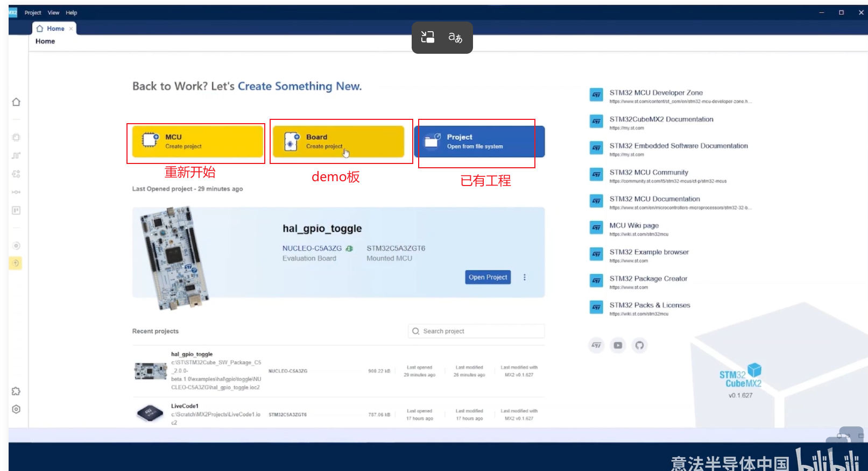Click the translate overlay icon
The height and width of the screenshot is (471, 868).
[455, 37]
